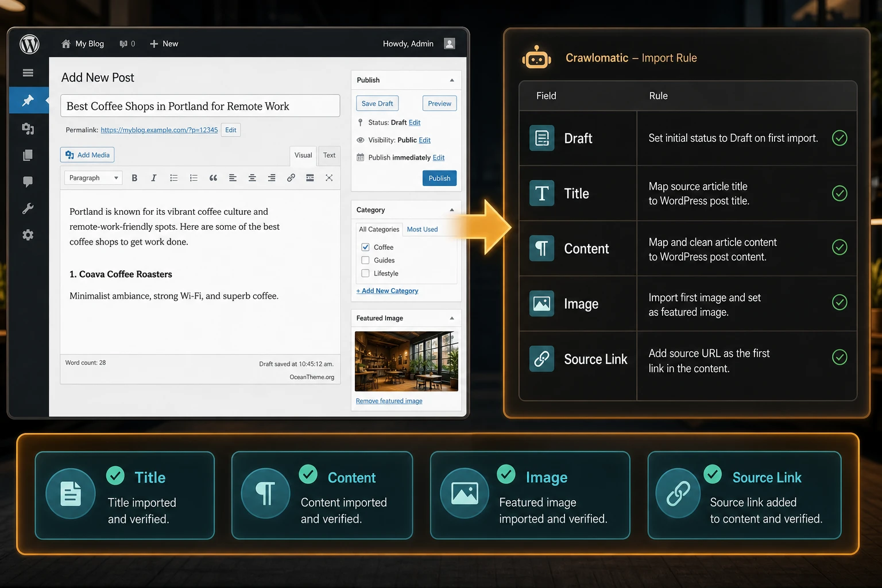Align text center in editor
The height and width of the screenshot is (588, 882).
point(252,178)
